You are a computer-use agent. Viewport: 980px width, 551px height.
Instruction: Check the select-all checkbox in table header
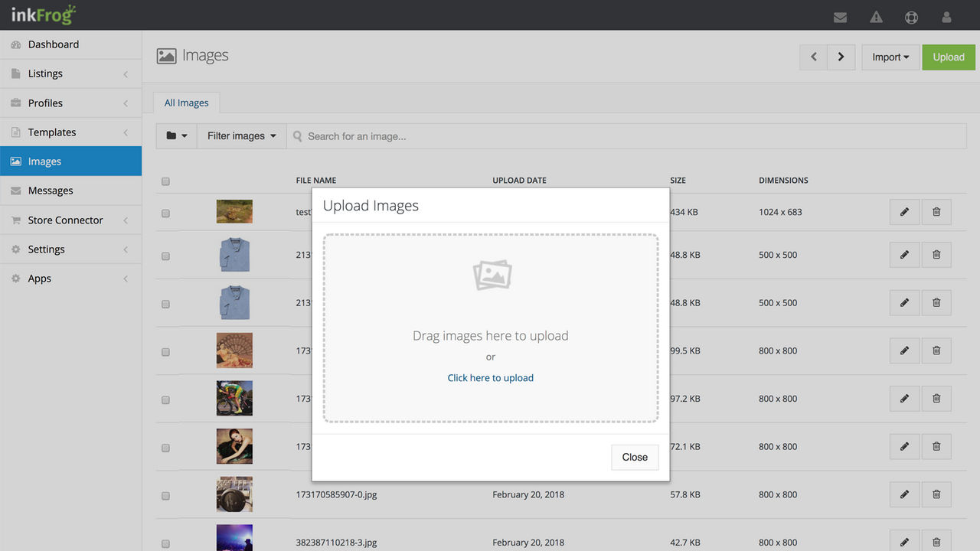pos(165,181)
